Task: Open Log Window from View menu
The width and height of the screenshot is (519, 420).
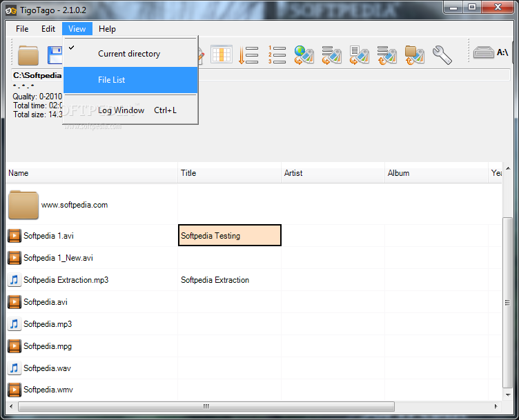Action: tap(130, 110)
